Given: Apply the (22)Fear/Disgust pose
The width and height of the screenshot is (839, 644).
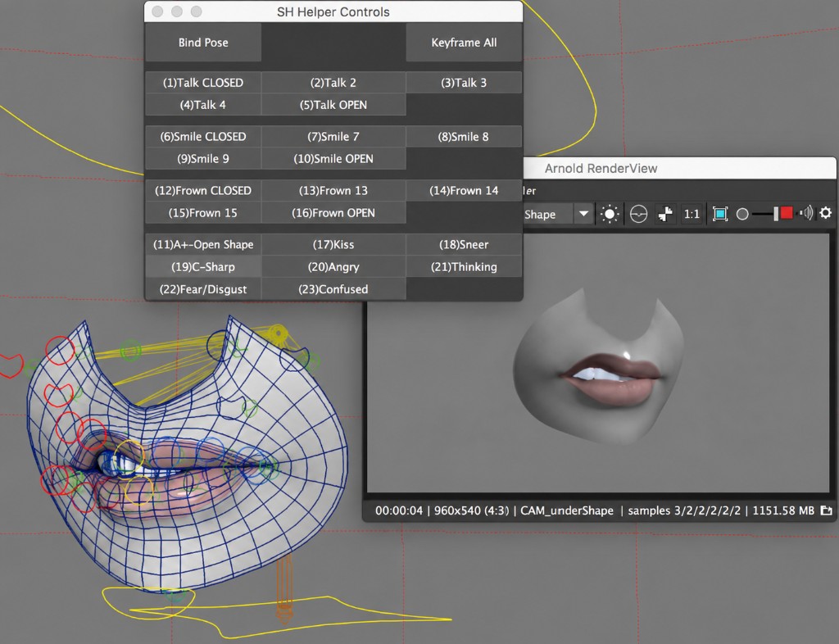Looking at the screenshot, I should tap(203, 289).
